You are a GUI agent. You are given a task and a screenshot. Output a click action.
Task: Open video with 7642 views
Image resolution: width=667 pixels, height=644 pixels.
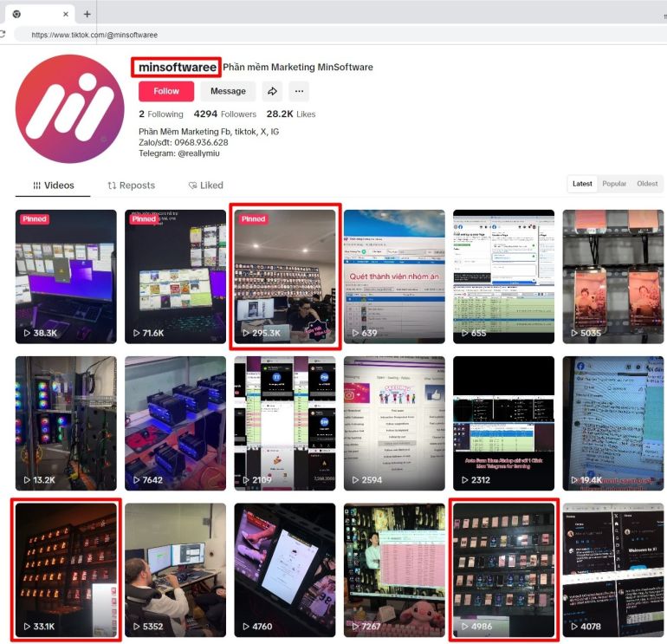tap(175, 424)
